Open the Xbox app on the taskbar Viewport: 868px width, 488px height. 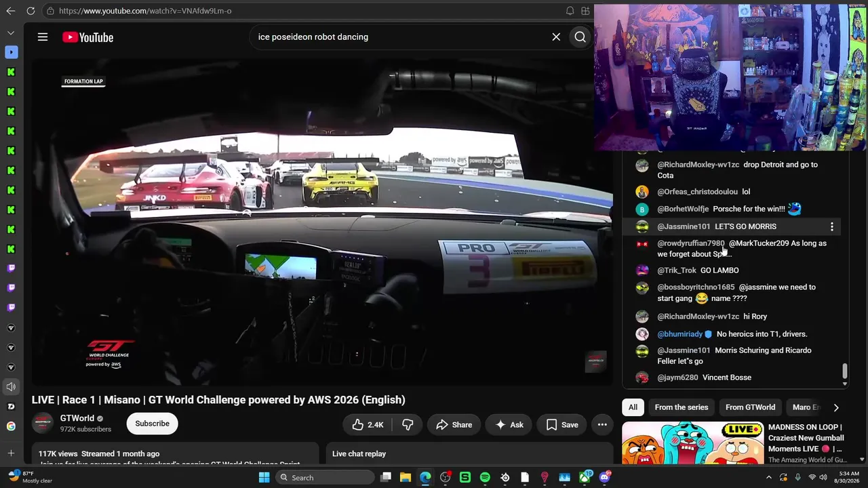(585, 478)
